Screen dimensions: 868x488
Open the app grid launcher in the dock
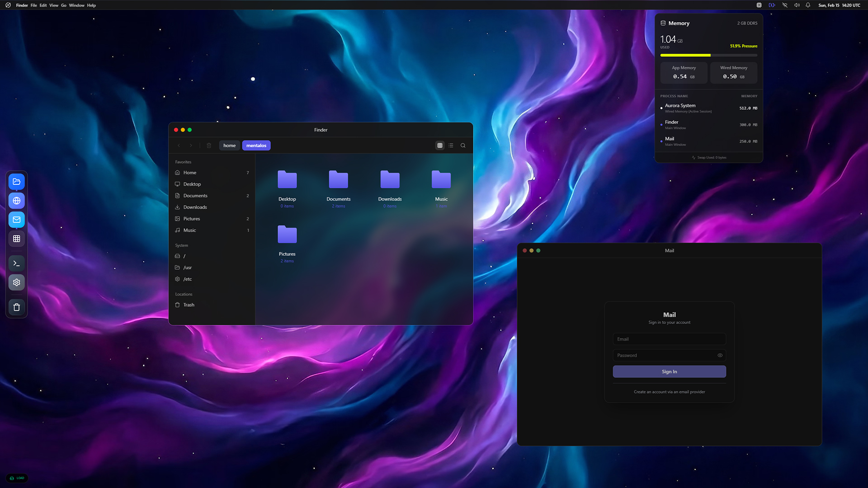[x=17, y=239]
